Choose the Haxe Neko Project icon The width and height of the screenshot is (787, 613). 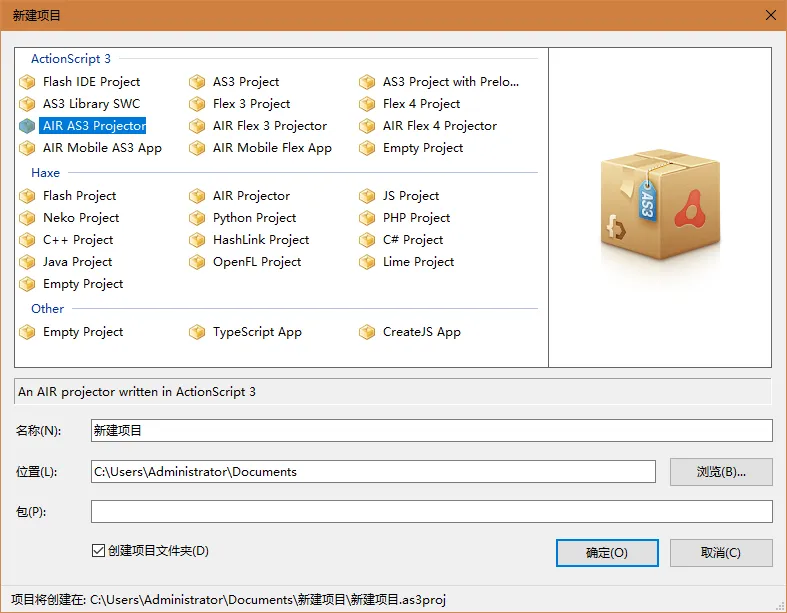tap(27, 218)
